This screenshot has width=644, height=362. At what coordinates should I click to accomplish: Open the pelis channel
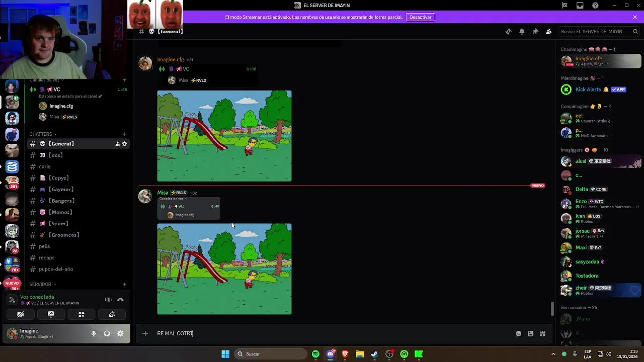(78, 246)
